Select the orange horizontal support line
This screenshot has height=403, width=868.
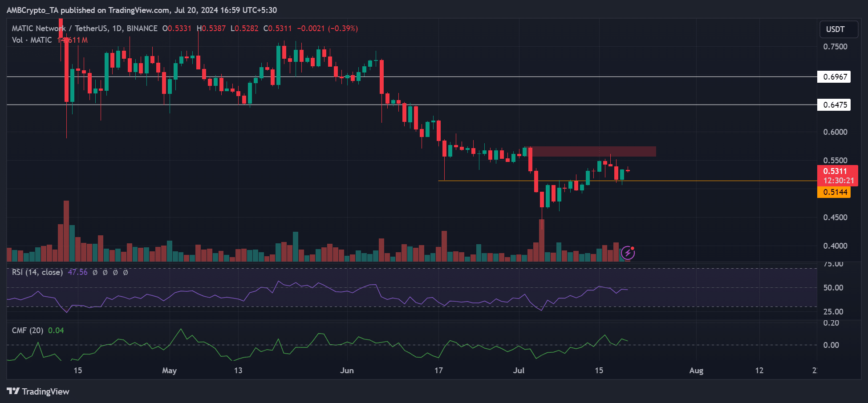[628, 181]
